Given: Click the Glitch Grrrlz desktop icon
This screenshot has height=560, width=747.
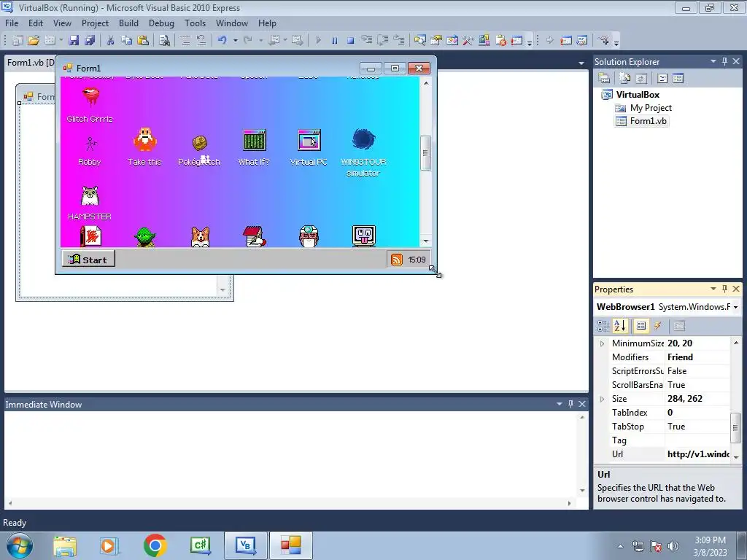Looking at the screenshot, I should [90, 105].
